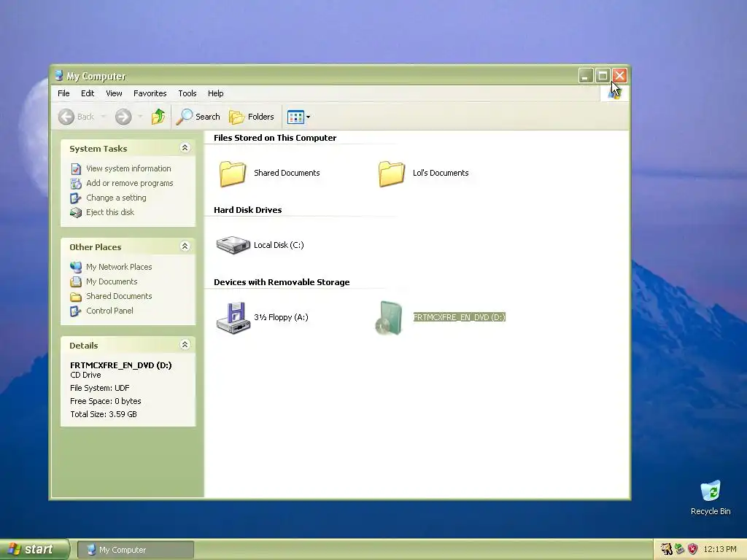747x560 pixels.
Task: Click Change a setting link
Action: (x=116, y=198)
